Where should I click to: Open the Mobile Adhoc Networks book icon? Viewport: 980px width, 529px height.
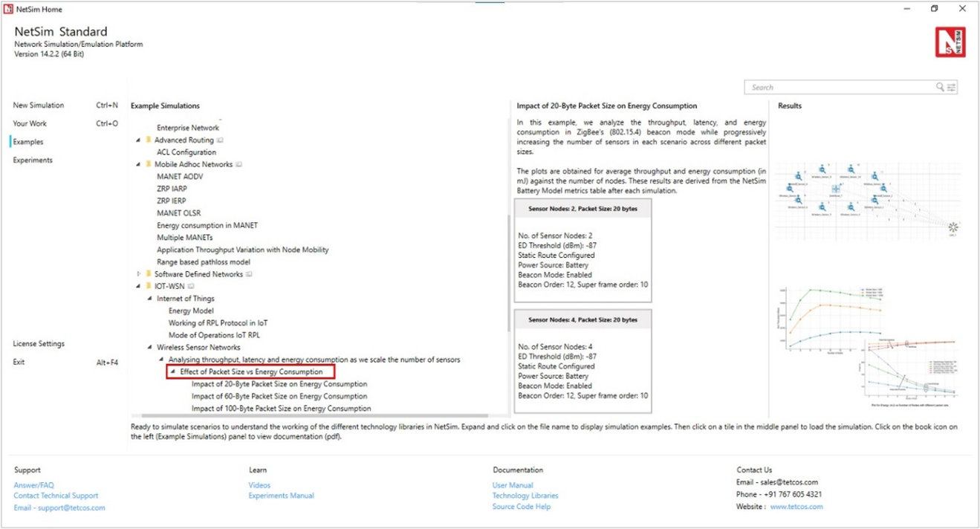click(x=238, y=164)
